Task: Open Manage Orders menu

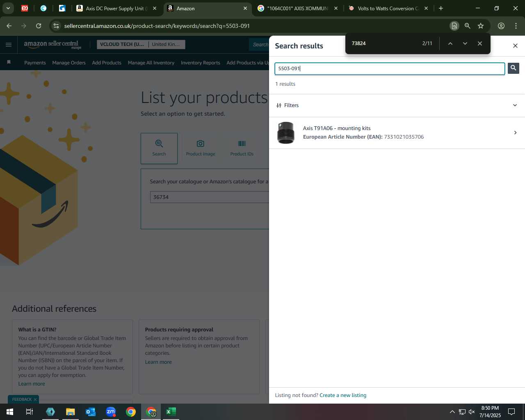Action: pos(69,63)
